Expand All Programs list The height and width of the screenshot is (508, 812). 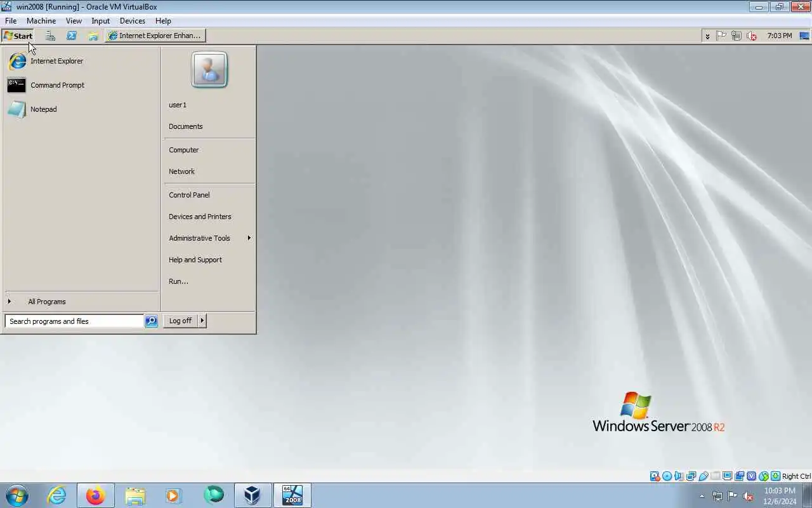[81, 302]
